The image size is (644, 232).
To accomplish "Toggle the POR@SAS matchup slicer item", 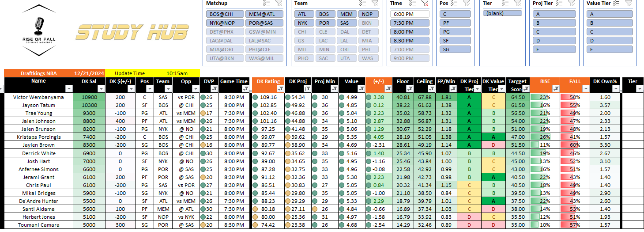I will click(264, 23).
